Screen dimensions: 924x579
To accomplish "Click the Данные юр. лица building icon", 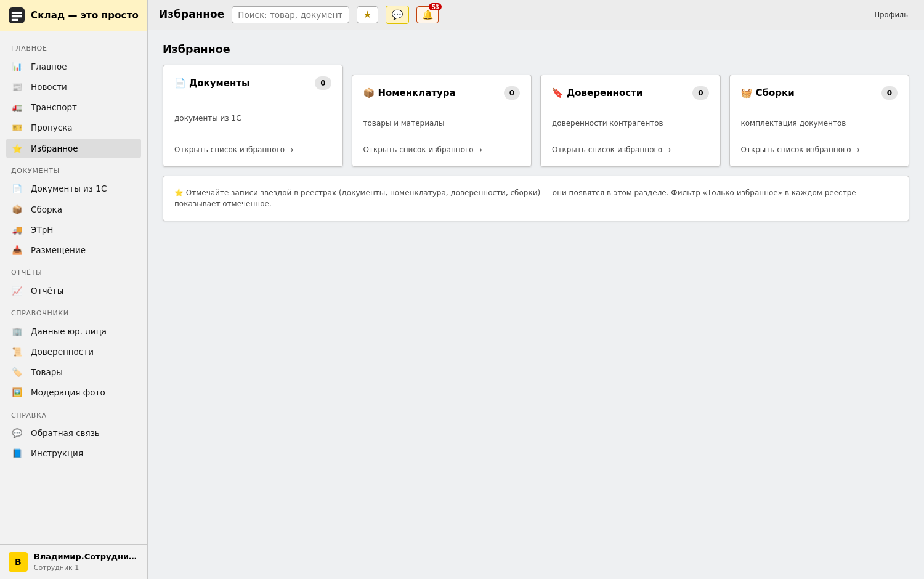I will click(x=17, y=331).
